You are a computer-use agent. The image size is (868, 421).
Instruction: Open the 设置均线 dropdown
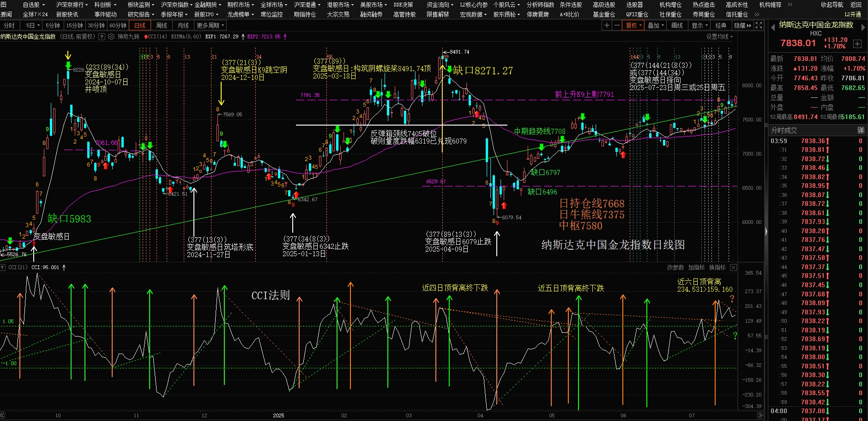click(x=719, y=36)
